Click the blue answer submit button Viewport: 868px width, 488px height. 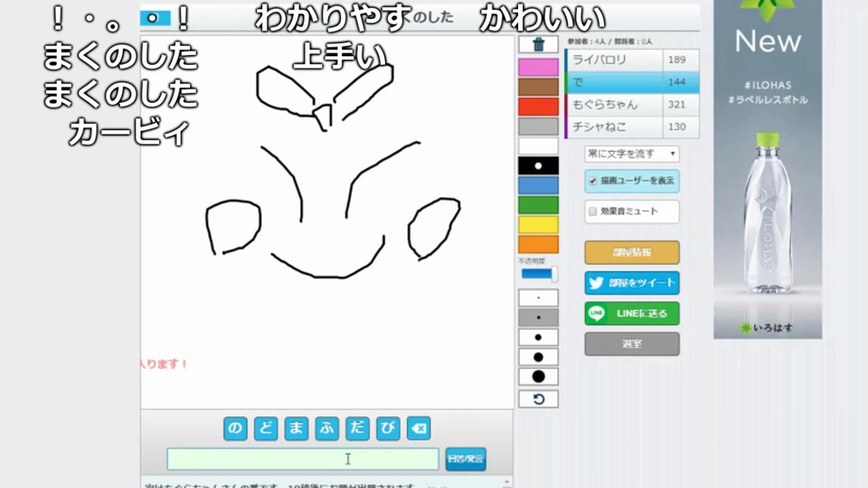(466, 459)
